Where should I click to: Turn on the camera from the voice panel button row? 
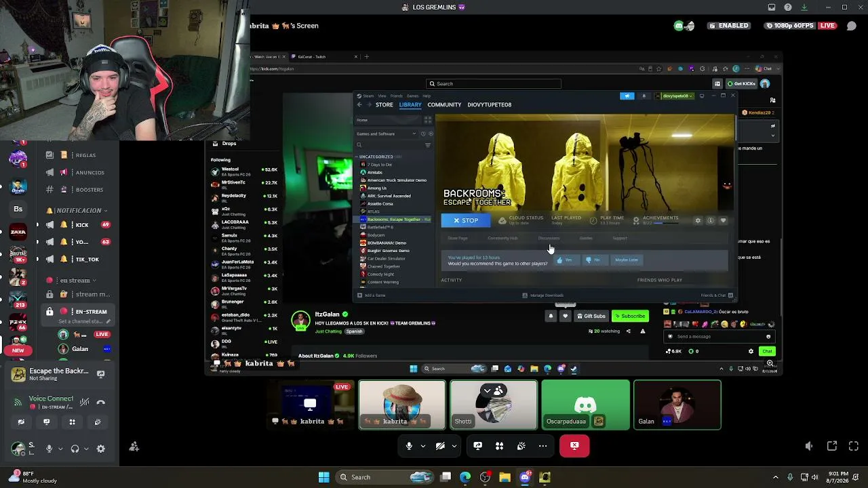click(21, 422)
